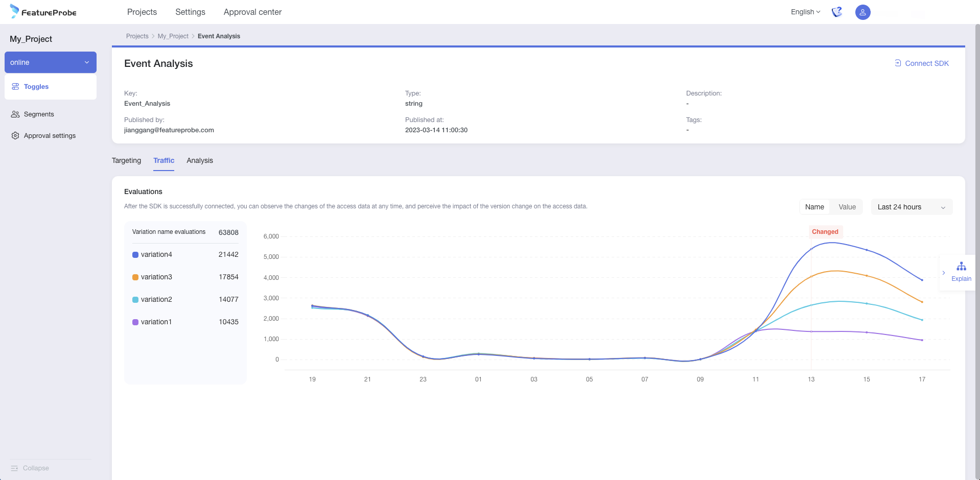980x480 pixels.
Task: Click the Toggles sidebar icon
Action: point(15,87)
